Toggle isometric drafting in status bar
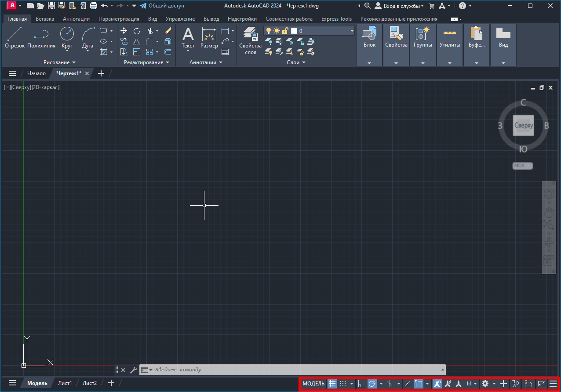This screenshot has width=561, height=392. [390, 384]
